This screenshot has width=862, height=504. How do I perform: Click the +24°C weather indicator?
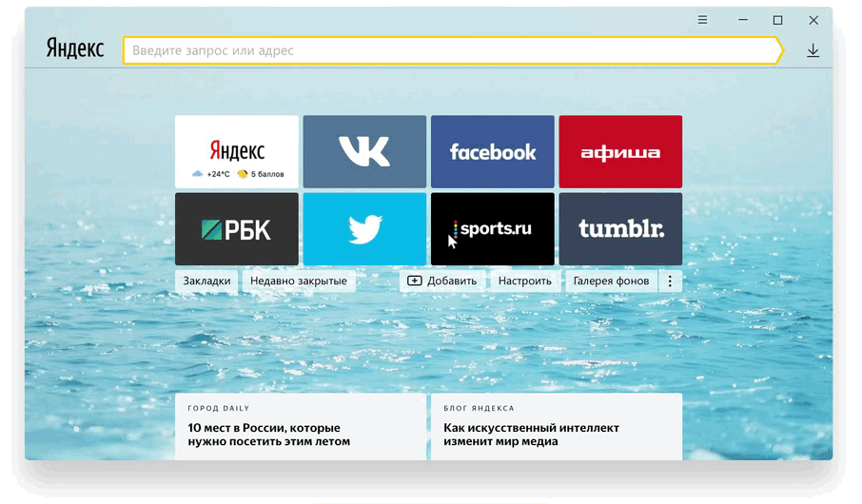pyautogui.click(x=211, y=174)
